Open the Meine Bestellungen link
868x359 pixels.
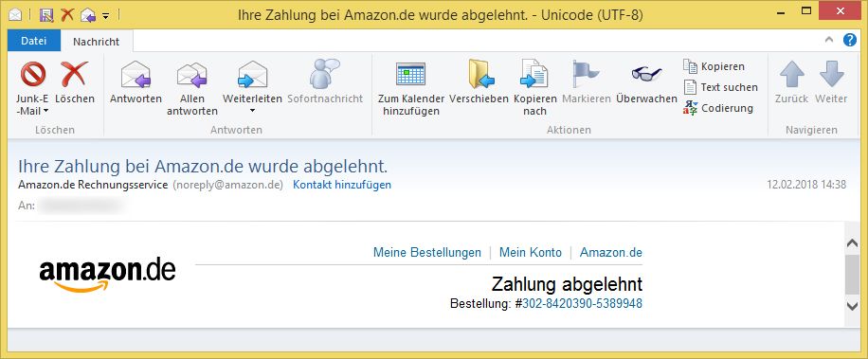click(x=427, y=253)
